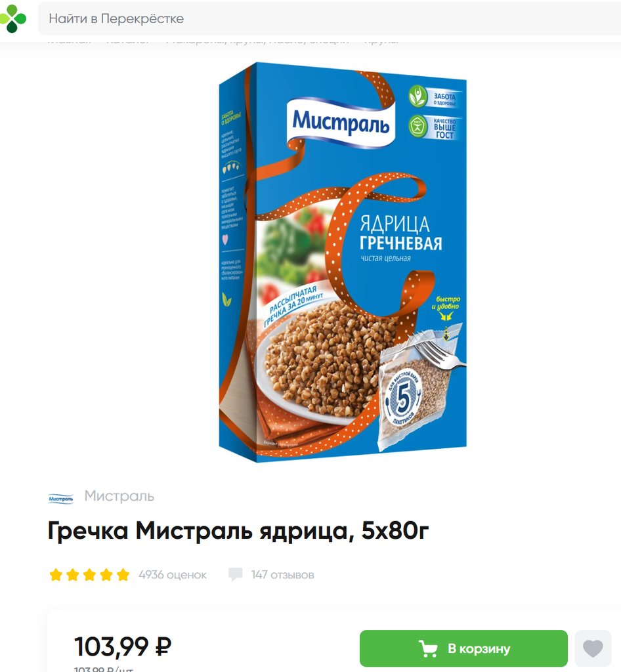Open the buckwheat box product image
The width and height of the screenshot is (621, 672).
343,262
